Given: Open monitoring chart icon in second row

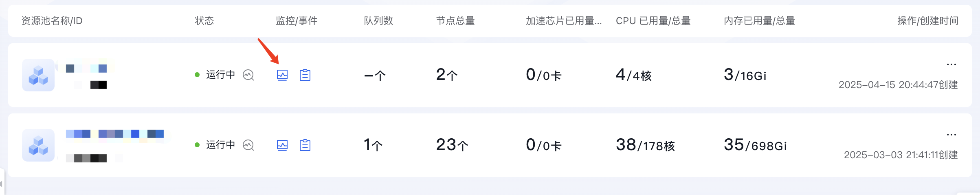Looking at the screenshot, I should pyautogui.click(x=282, y=145).
